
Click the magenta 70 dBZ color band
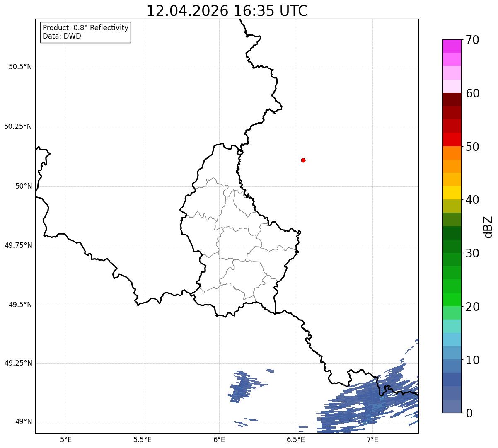452,46
